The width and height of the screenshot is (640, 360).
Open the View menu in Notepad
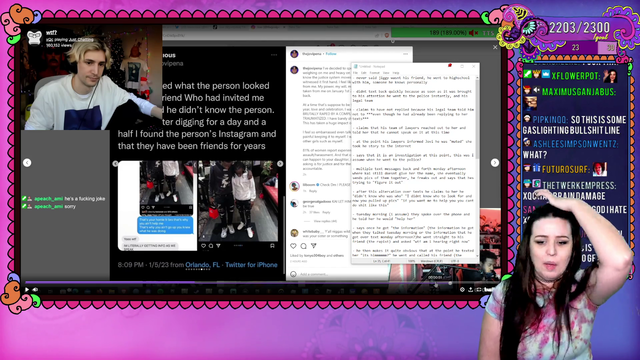coord(386,73)
